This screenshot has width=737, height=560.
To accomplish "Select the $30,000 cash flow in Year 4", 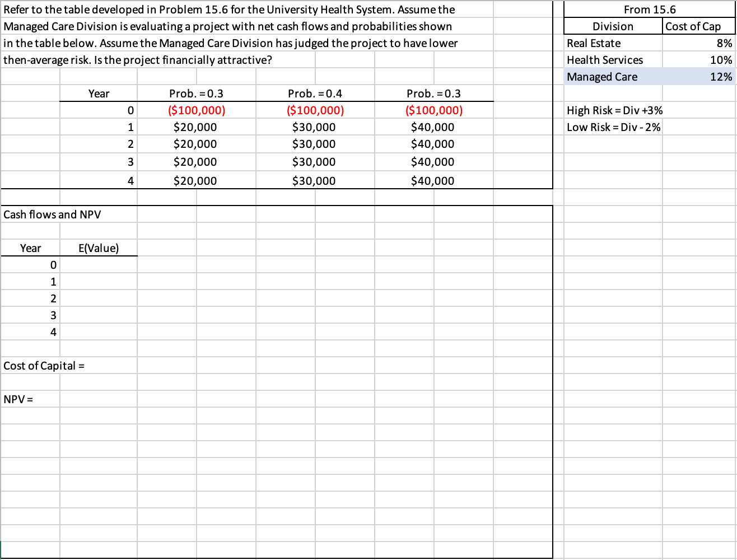I will click(x=314, y=180).
